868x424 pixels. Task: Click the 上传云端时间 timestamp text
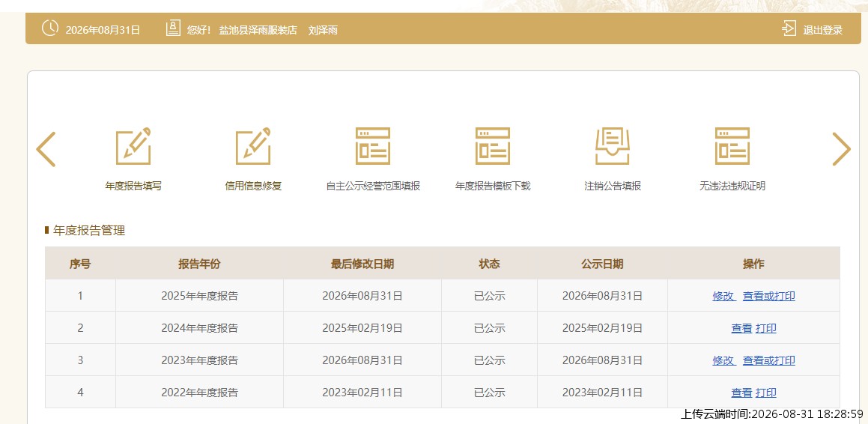click(x=771, y=414)
